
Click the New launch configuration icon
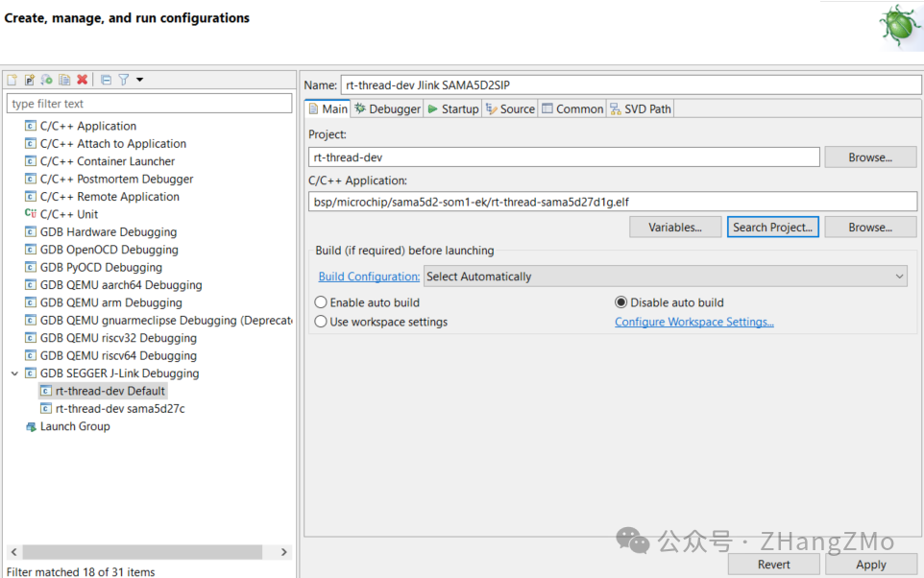pos(12,80)
